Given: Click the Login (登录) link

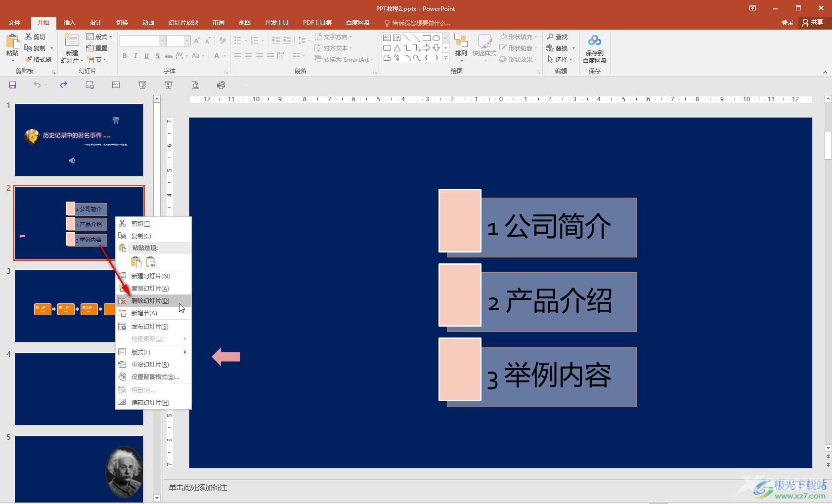Looking at the screenshot, I should point(787,22).
